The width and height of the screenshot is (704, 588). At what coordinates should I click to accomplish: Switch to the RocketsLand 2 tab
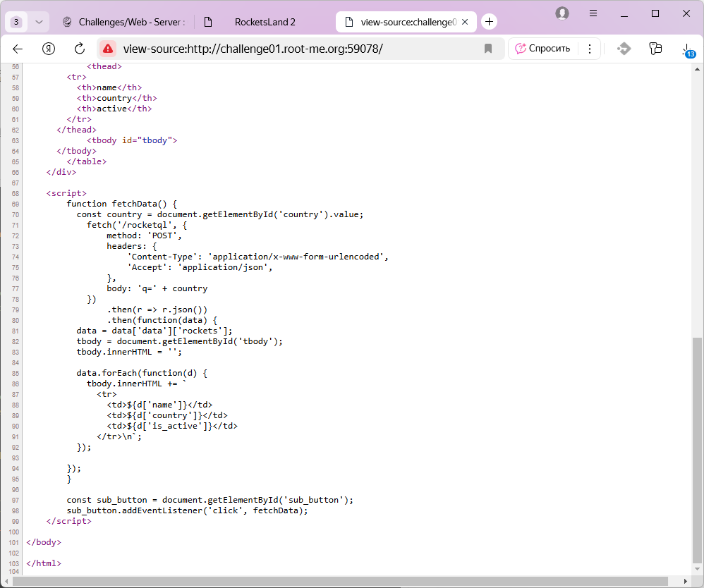[265, 22]
